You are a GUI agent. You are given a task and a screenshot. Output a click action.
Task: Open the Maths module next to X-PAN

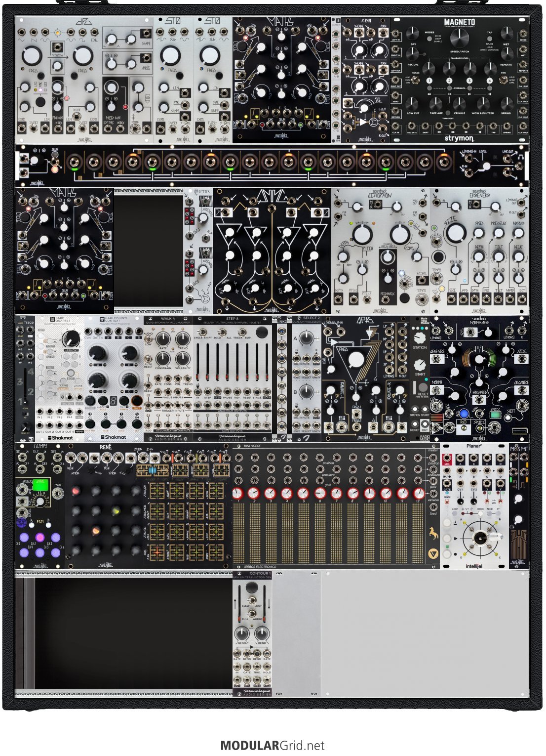pyautogui.click(x=282, y=81)
